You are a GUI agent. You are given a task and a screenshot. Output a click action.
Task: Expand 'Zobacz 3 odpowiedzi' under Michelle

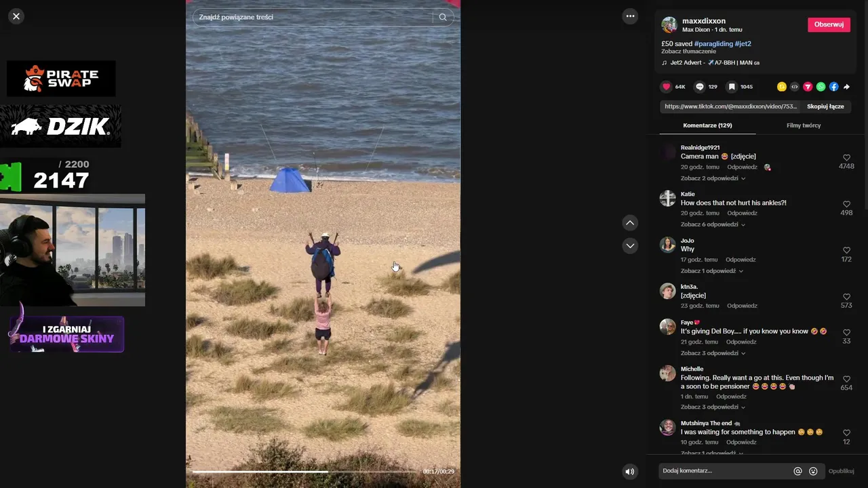pos(713,407)
